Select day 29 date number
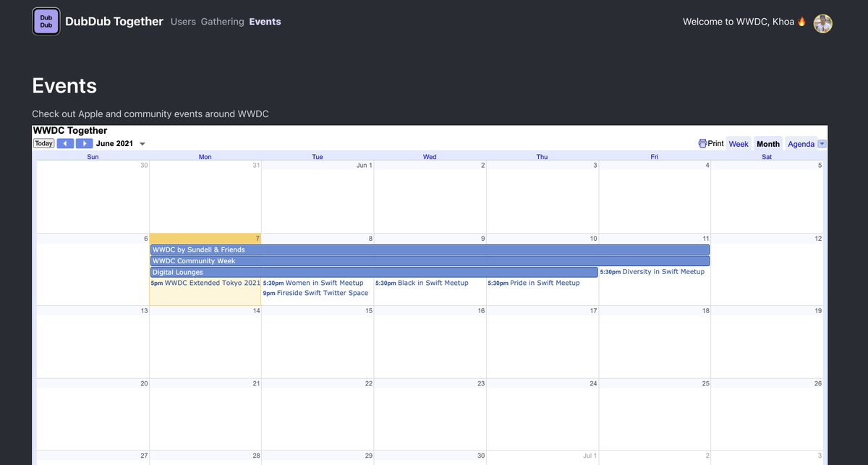Image resolution: width=868 pixels, height=465 pixels. [x=369, y=456]
